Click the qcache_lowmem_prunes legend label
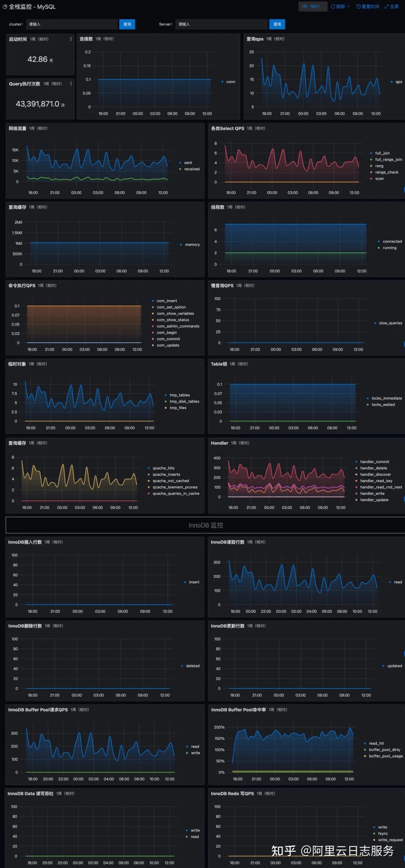 [175, 487]
